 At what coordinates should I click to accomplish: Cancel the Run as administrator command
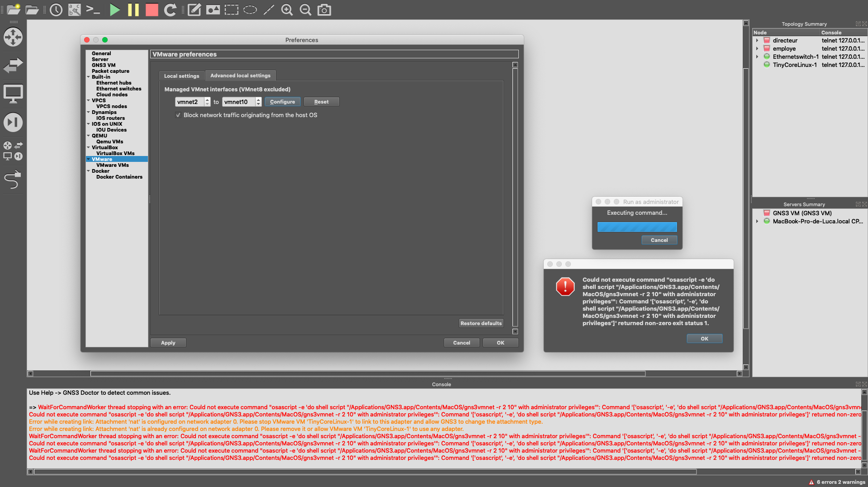tap(659, 240)
